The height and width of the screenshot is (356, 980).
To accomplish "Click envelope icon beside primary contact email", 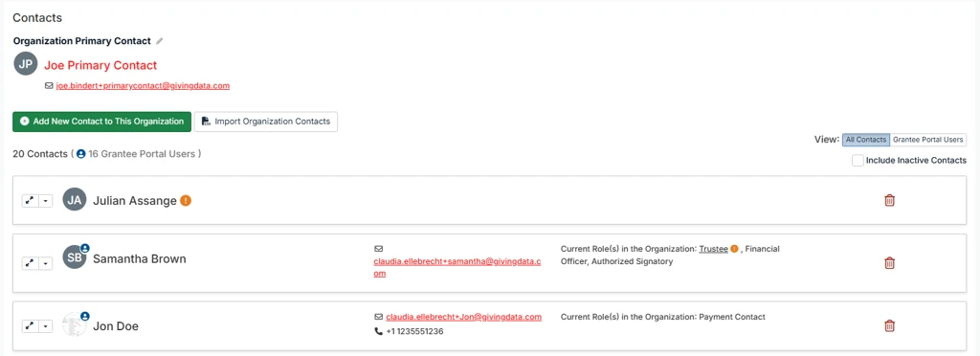I will coord(50,86).
